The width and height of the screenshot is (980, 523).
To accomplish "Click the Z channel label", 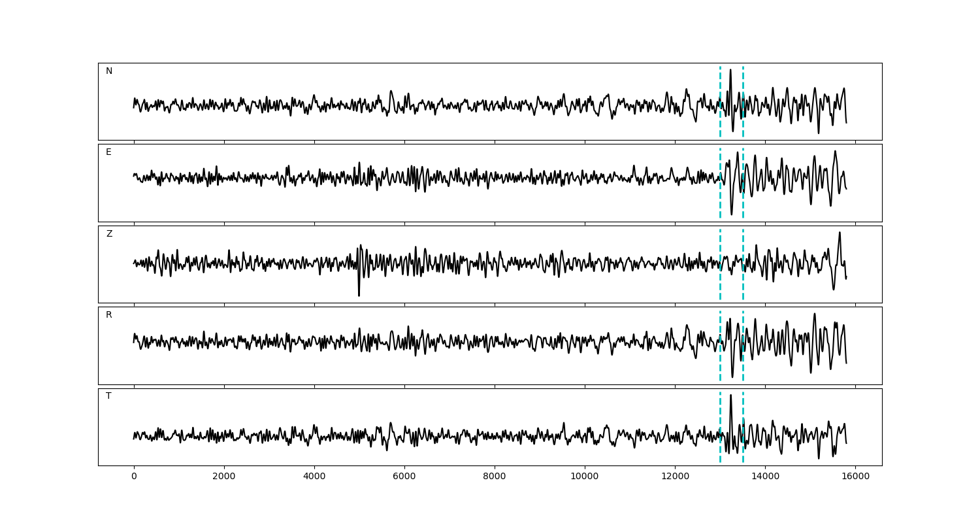I will click(109, 234).
